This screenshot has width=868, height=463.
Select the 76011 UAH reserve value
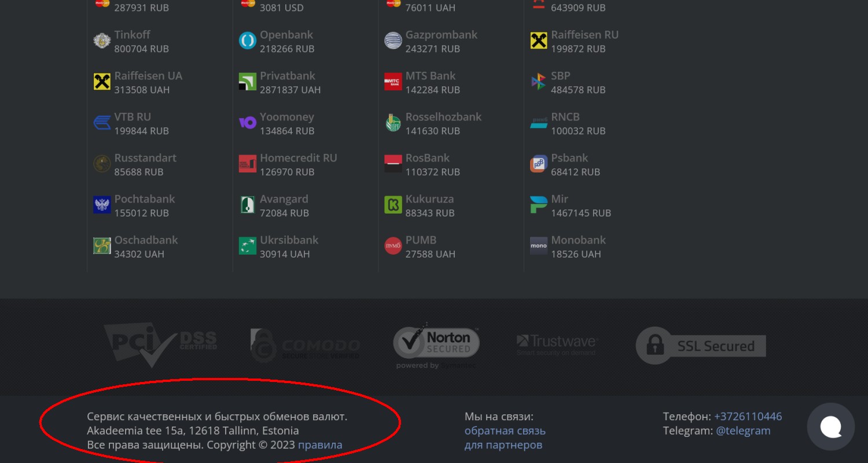coord(431,8)
